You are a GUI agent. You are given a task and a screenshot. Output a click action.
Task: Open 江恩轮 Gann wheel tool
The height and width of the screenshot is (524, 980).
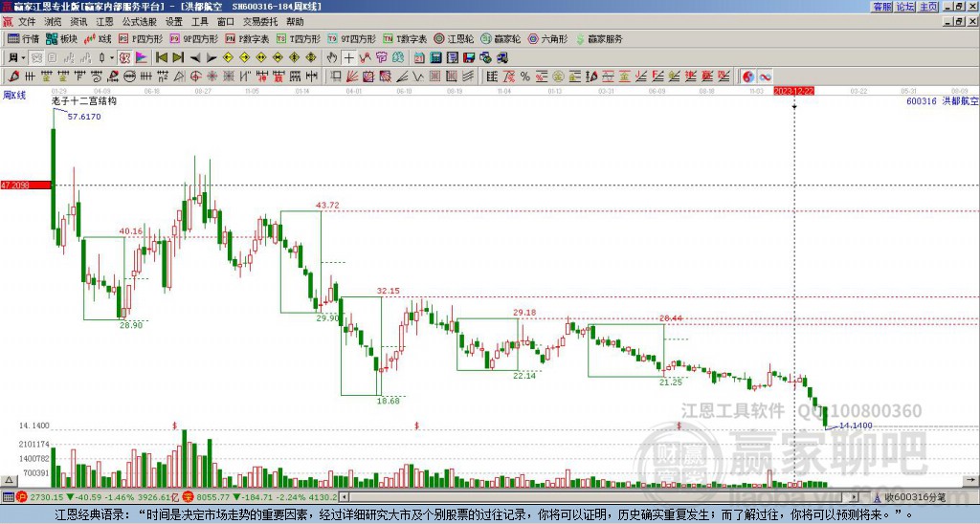click(x=454, y=38)
